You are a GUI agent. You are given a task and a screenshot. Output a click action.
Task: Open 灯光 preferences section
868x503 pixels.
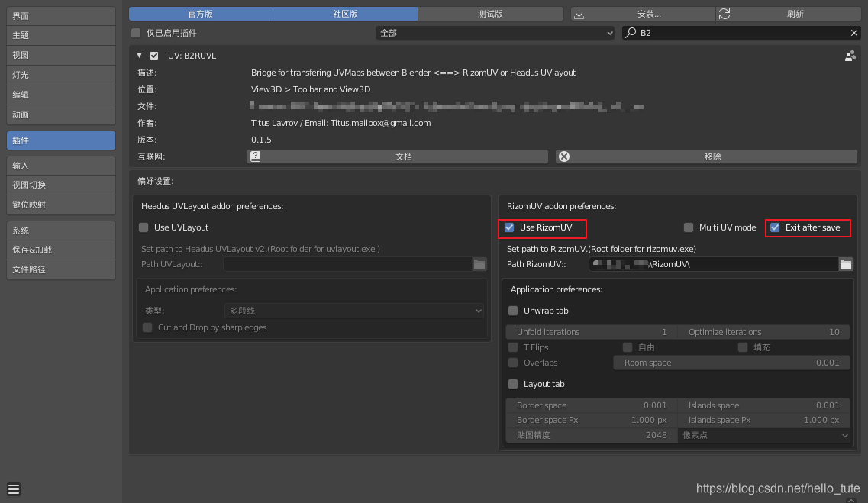(x=61, y=76)
